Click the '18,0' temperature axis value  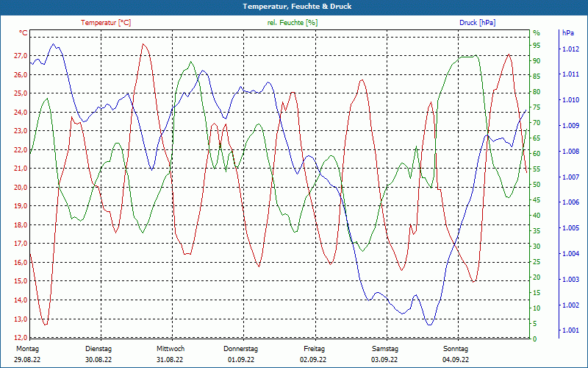coord(21,224)
